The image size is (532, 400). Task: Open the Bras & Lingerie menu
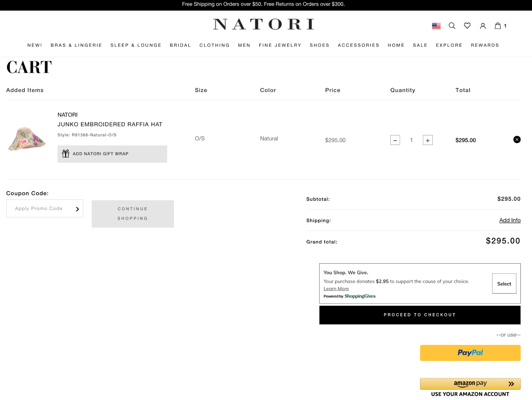76,45
